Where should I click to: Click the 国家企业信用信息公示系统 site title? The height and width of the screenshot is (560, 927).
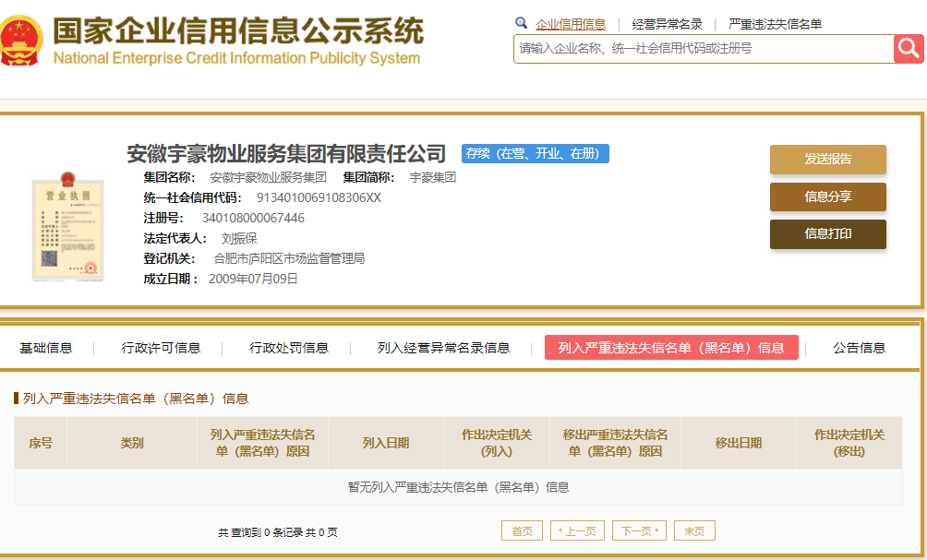click(238, 30)
